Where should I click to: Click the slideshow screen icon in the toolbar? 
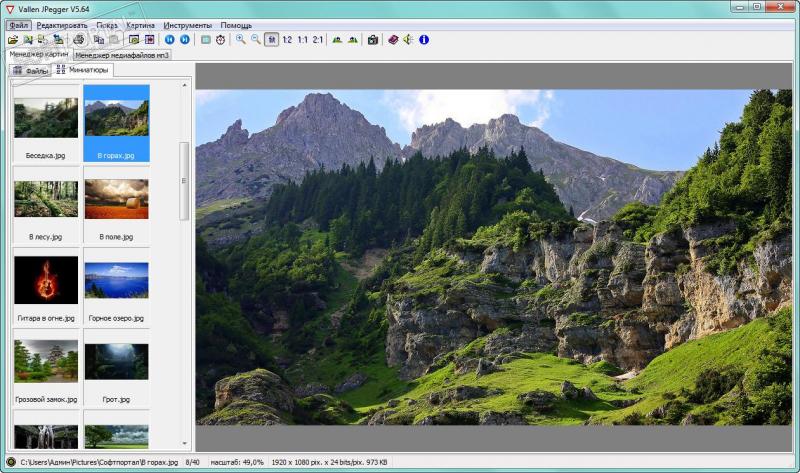pos(206,40)
